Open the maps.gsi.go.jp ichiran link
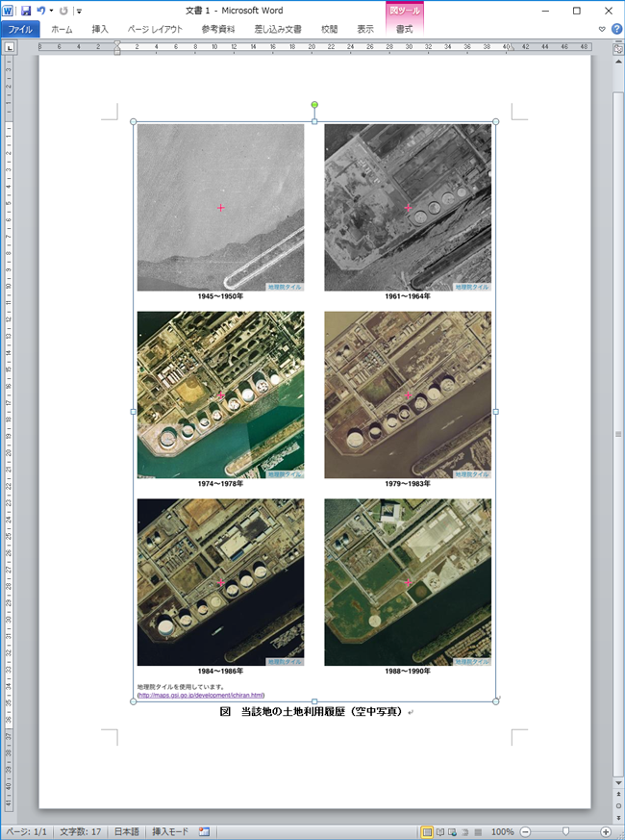 (x=201, y=696)
